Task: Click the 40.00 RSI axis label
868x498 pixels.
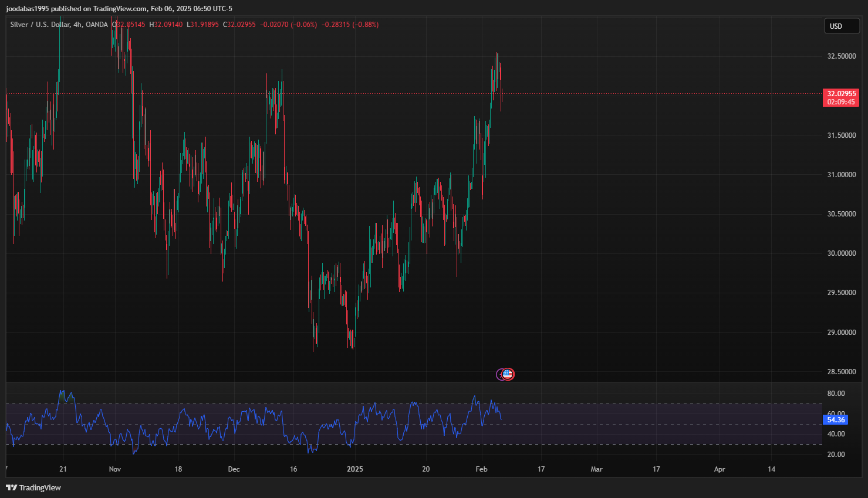Action: [x=836, y=434]
